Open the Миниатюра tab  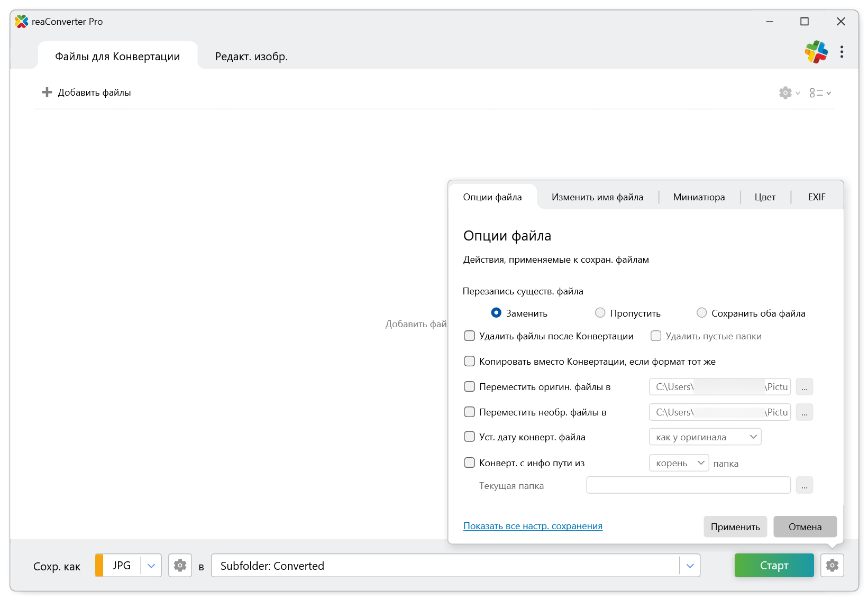pos(699,197)
